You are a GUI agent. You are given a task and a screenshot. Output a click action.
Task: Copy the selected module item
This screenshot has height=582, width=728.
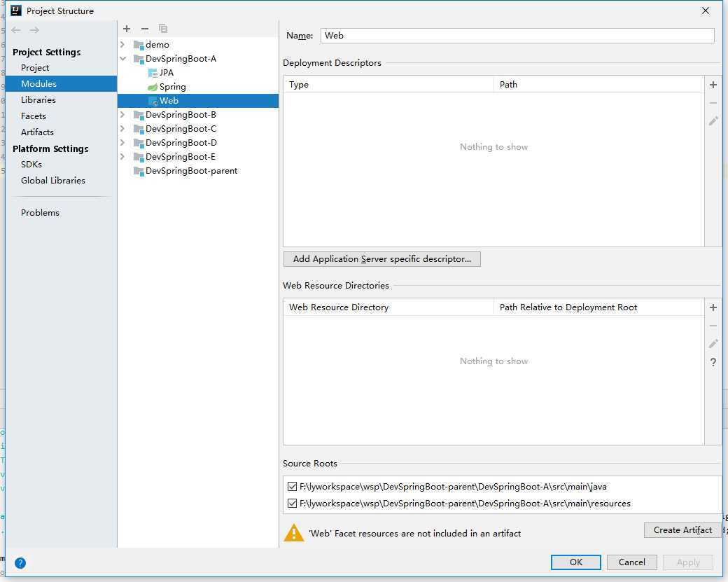coord(163,29)
